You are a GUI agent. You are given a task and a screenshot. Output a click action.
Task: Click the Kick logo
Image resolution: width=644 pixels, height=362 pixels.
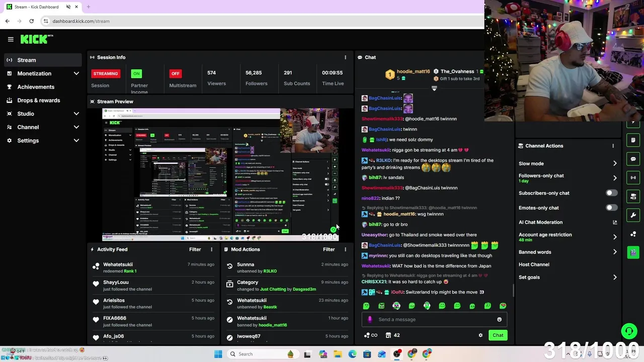[x=36, y=39]
